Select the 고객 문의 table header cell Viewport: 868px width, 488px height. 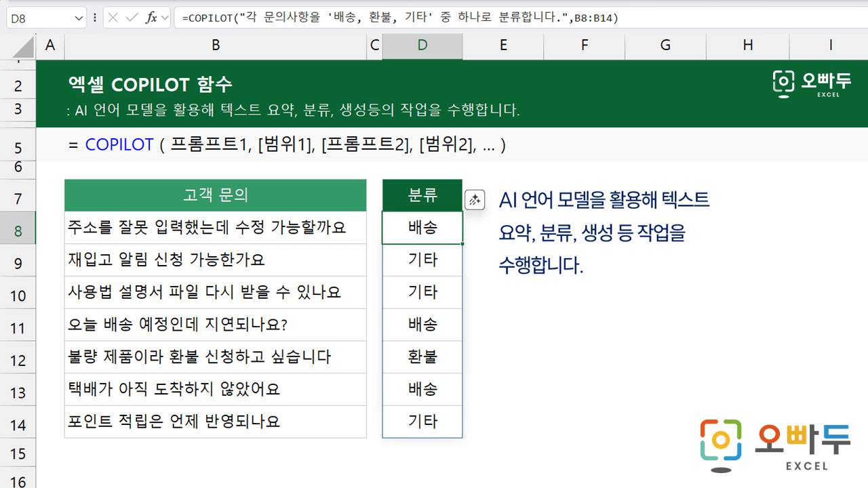[216, 196]
